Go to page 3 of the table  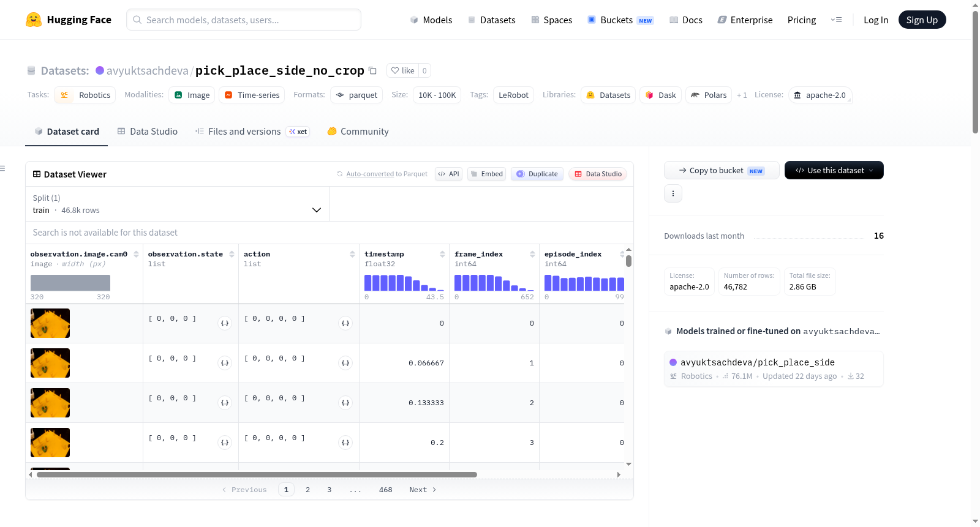tap(329, 490)
